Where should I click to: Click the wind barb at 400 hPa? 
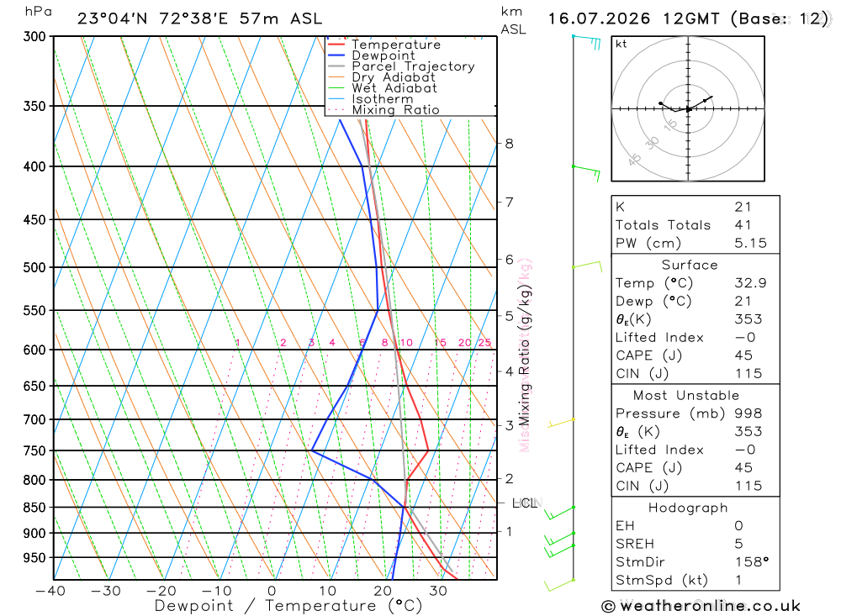click(586, 172)
